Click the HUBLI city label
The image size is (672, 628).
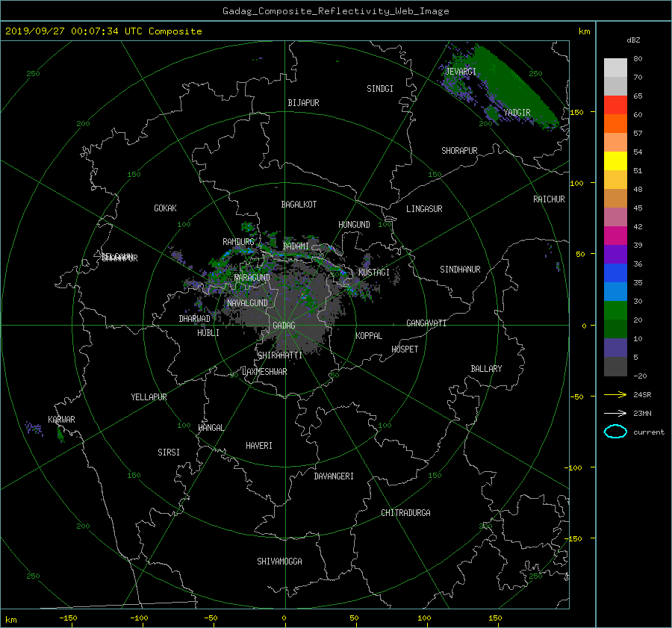208,333
